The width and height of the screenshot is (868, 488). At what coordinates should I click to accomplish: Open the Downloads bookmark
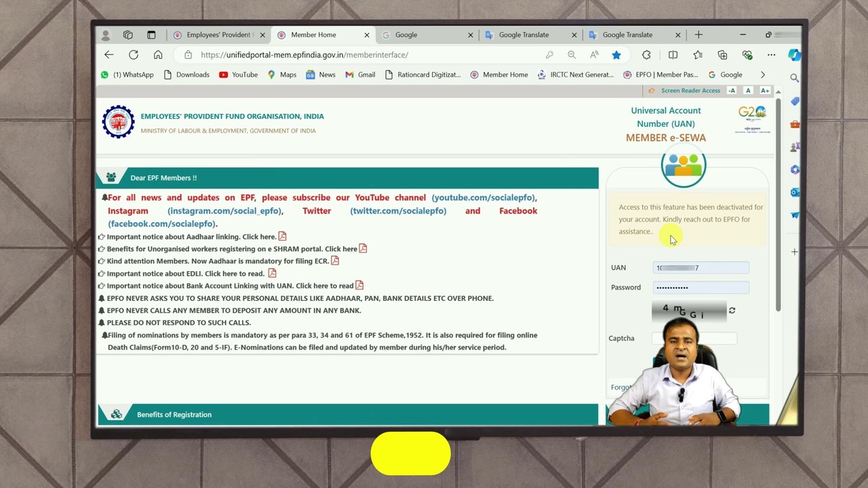tap(186, 75)
